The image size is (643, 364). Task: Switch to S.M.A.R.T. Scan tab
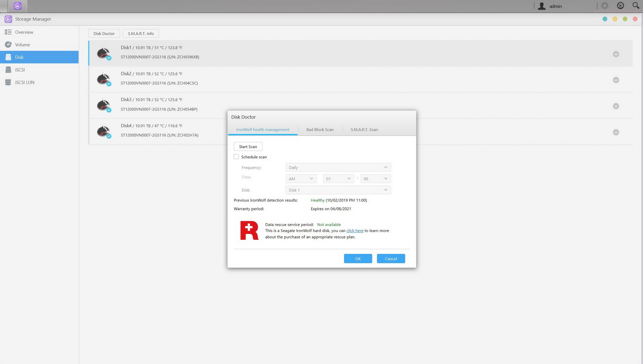[364, 130]
